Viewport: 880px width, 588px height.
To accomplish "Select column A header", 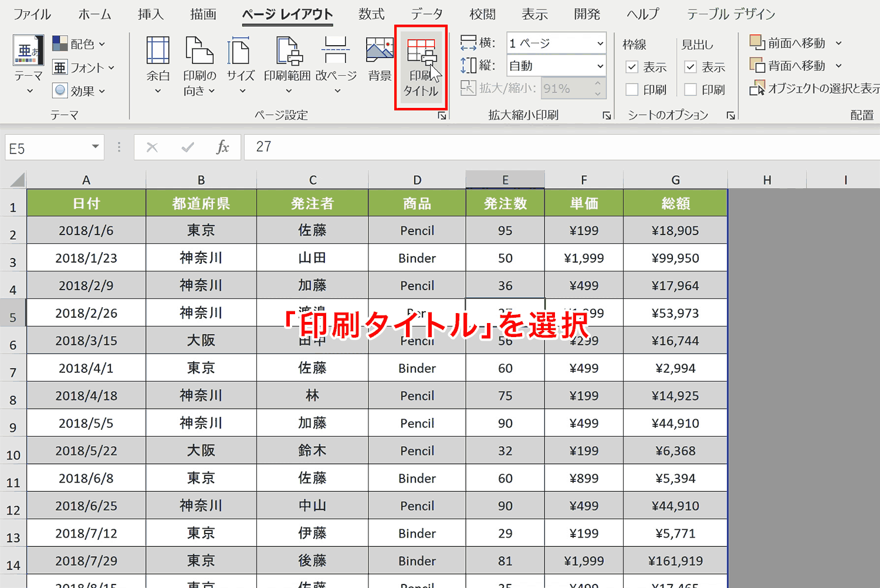I will pos(86,180).
